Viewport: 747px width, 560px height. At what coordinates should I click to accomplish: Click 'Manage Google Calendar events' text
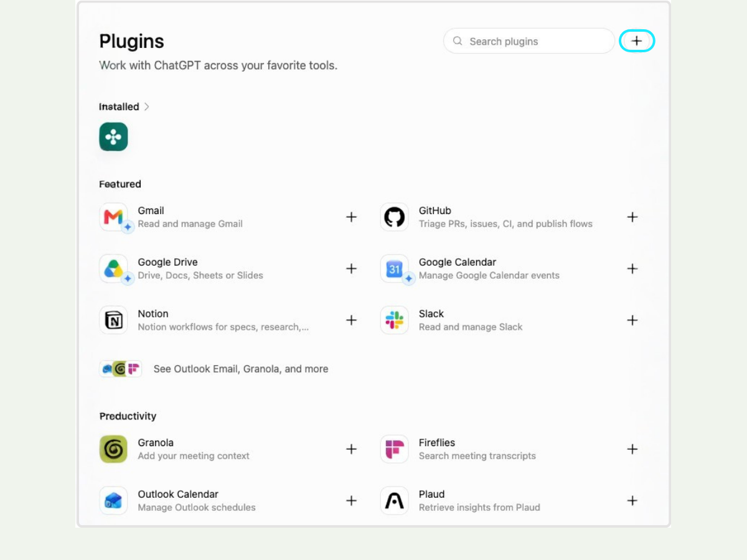click(x=489, y=276)
